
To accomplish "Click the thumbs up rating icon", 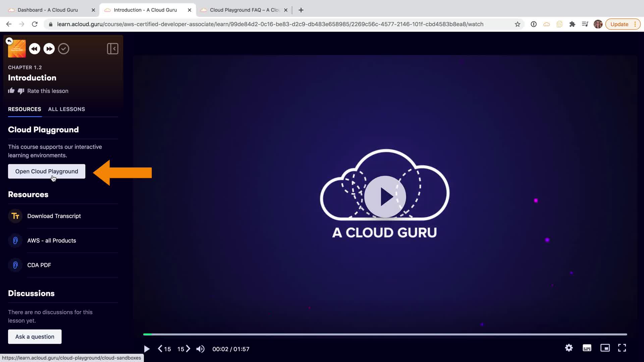I will coord(11,91).
